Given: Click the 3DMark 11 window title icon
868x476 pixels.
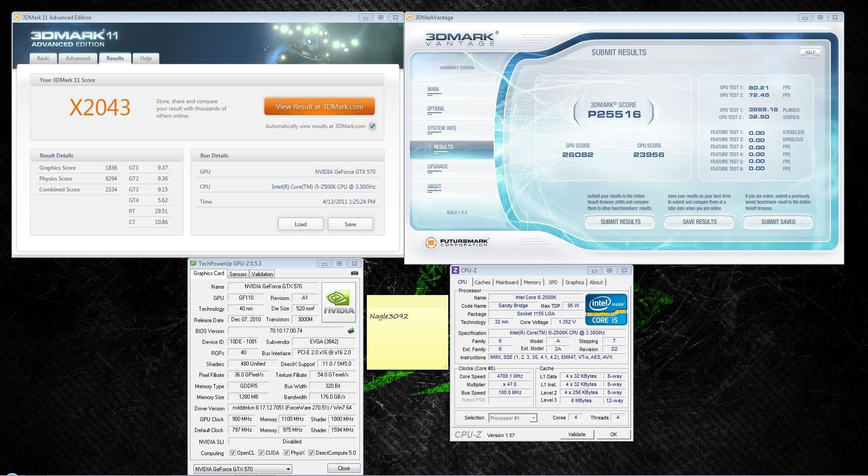Looking at the screenshot, I should coord(18,18).
